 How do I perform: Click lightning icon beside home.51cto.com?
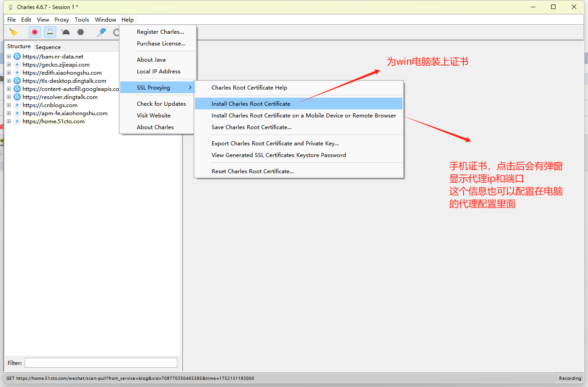click(x=17, y=121)
